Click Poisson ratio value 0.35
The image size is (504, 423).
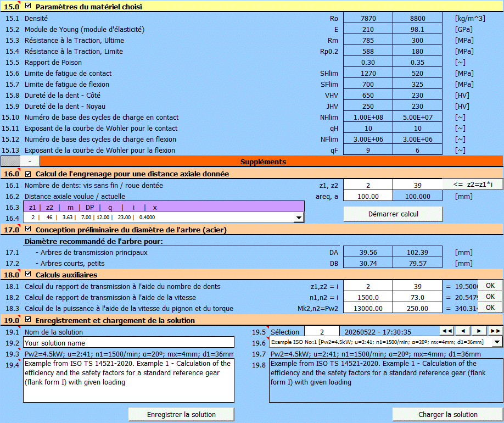coord(418,62)
